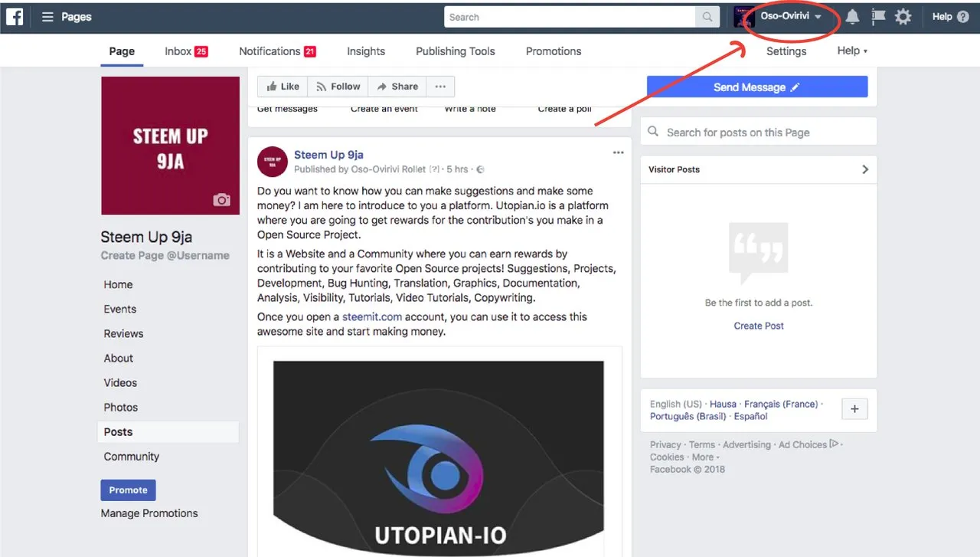This screenshot has width=980, height=557.
Task: Open the Publishing Tools tab
Action: [x=456, y=51]
